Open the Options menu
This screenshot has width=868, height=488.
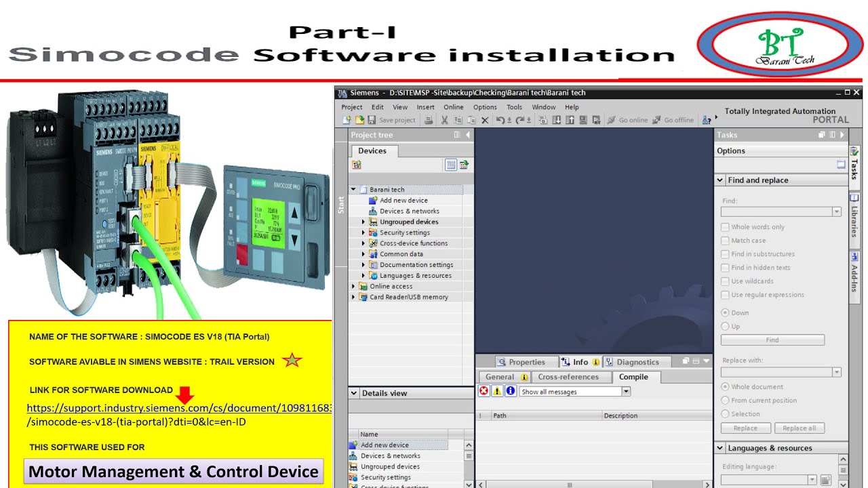pos(485,107)
